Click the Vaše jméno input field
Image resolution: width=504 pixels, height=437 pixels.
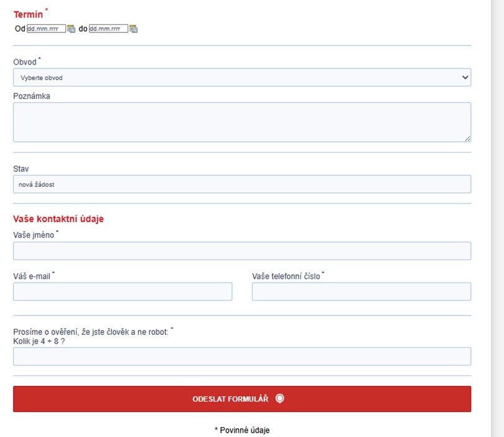(x=241, y=251)
